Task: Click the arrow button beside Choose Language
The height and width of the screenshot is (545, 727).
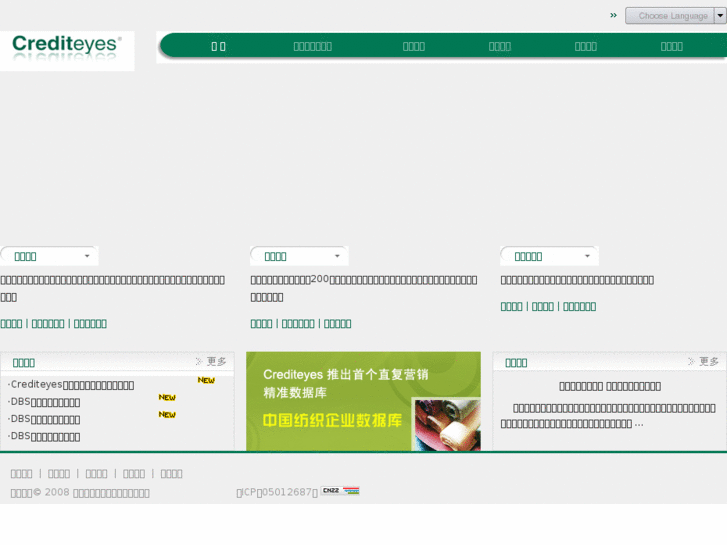Action: coord(720,16)
